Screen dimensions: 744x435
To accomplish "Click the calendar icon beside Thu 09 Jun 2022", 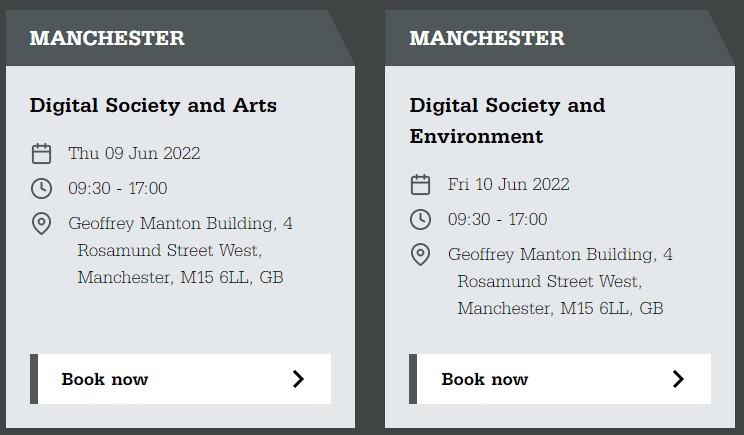I will [x=41, y=153].
